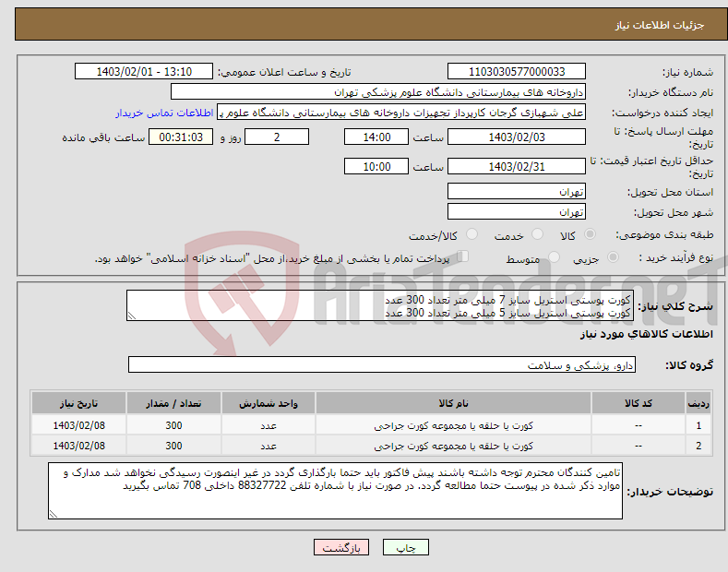Image resolution: width=728 pixels, height=572 pixels.
Task: Click the buyer notes textarea resize handle
Action: coord(54,514)
